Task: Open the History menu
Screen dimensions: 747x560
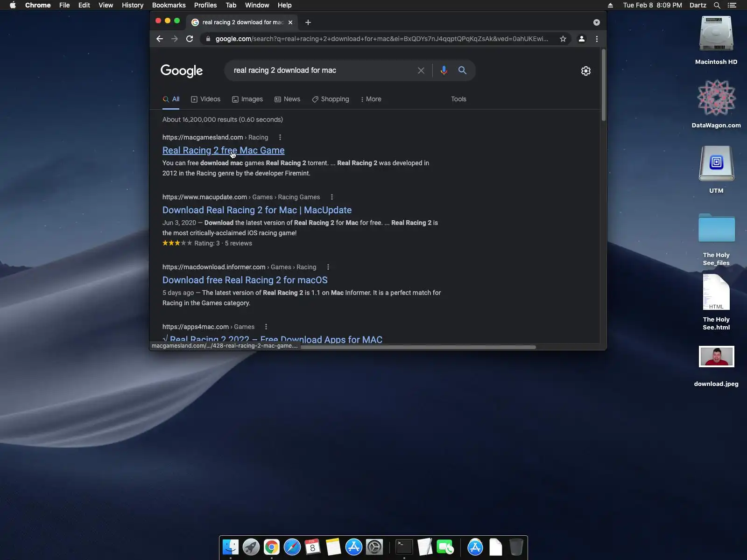Action: [x=133, y=5]
